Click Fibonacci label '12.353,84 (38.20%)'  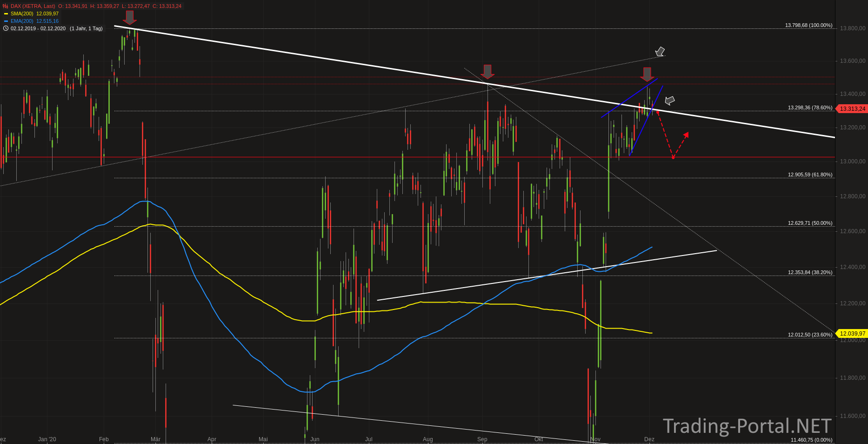coord(810,272)
